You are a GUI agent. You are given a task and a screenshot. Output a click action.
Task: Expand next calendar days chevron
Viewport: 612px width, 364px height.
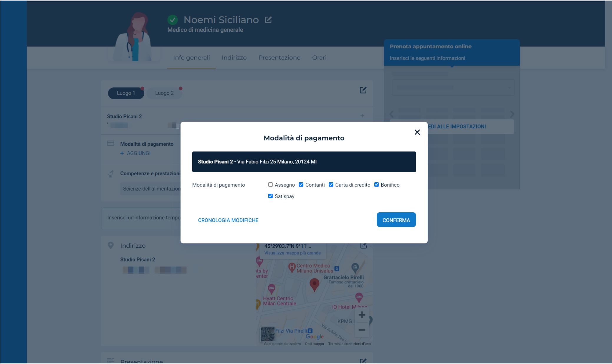(512, 114)
